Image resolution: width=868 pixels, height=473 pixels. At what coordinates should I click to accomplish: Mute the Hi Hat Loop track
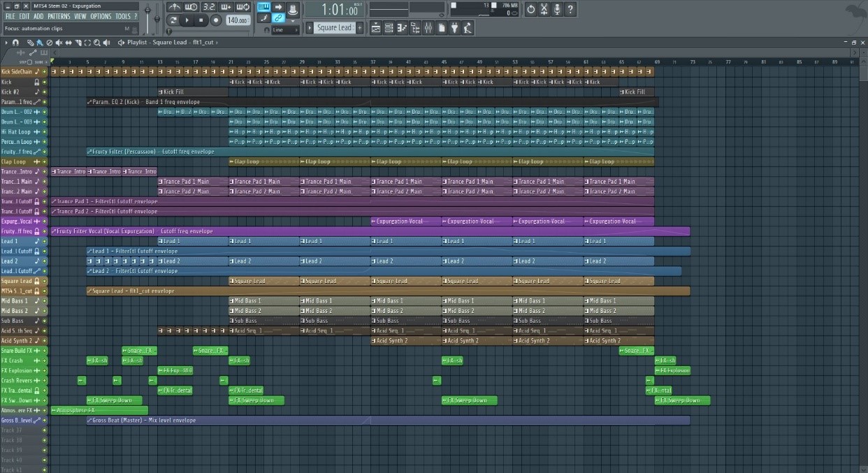pyautogui.click(x=45, y=131)
